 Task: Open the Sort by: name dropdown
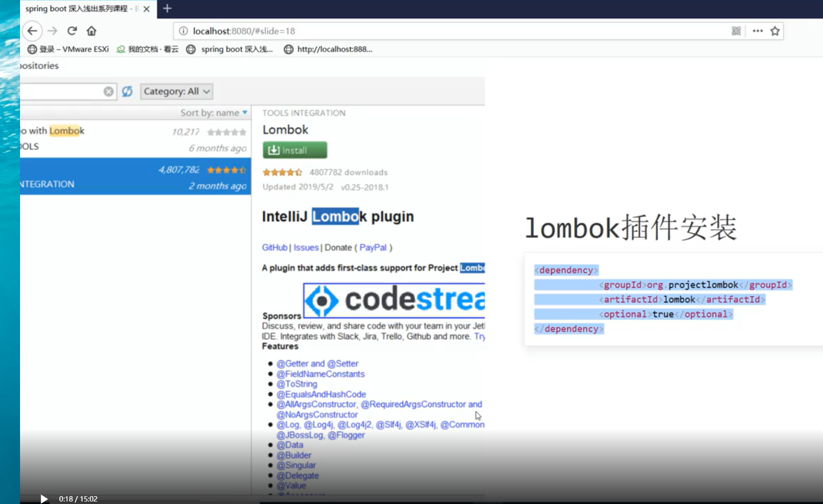[214, 113]
